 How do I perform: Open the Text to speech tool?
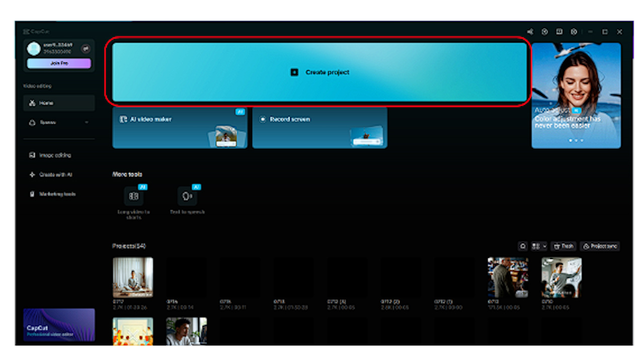[x=187, y=197]
